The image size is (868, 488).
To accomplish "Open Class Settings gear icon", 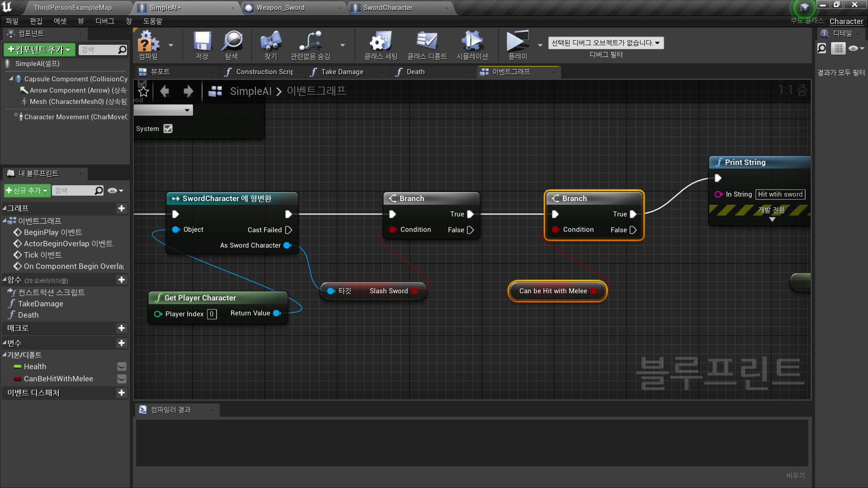I will pos(381,44).
